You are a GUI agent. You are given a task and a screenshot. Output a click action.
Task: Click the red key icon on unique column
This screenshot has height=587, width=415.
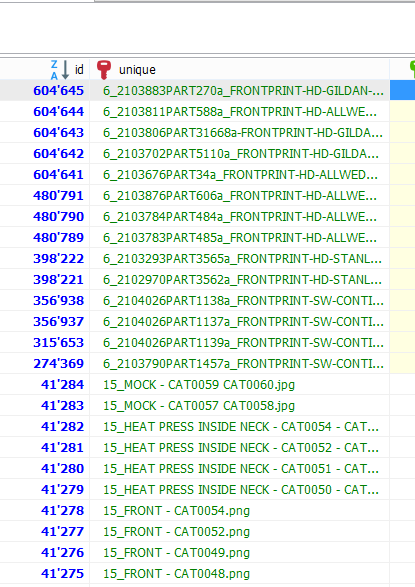(104, 70)
